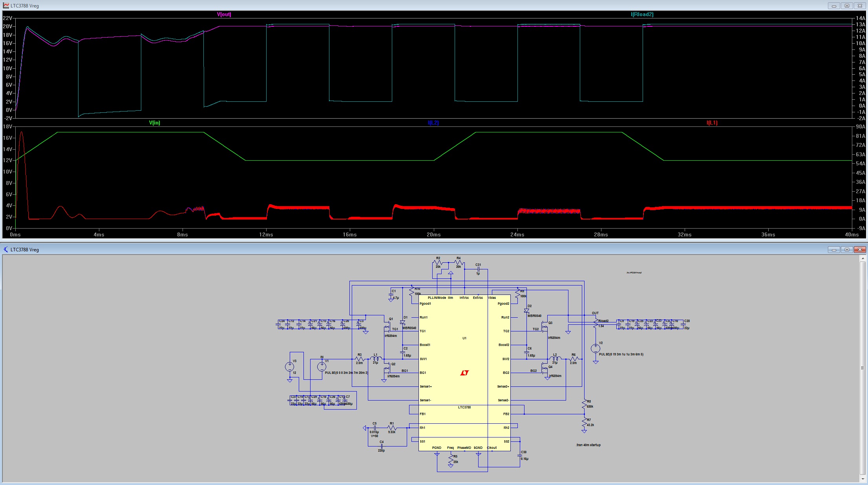Viewport: 868px width, 485px height.
Task: Select resistor R4 symbol (20k)
Action: point(459,262)
